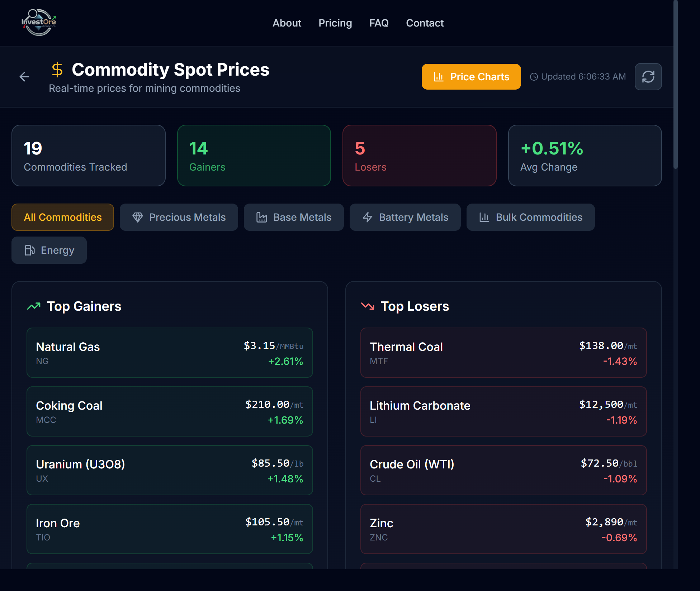This screenshot has width=700, height=591.
Task: Refresh prices with the reload icon
Action: pyautogui.click(x=648, y=77)
